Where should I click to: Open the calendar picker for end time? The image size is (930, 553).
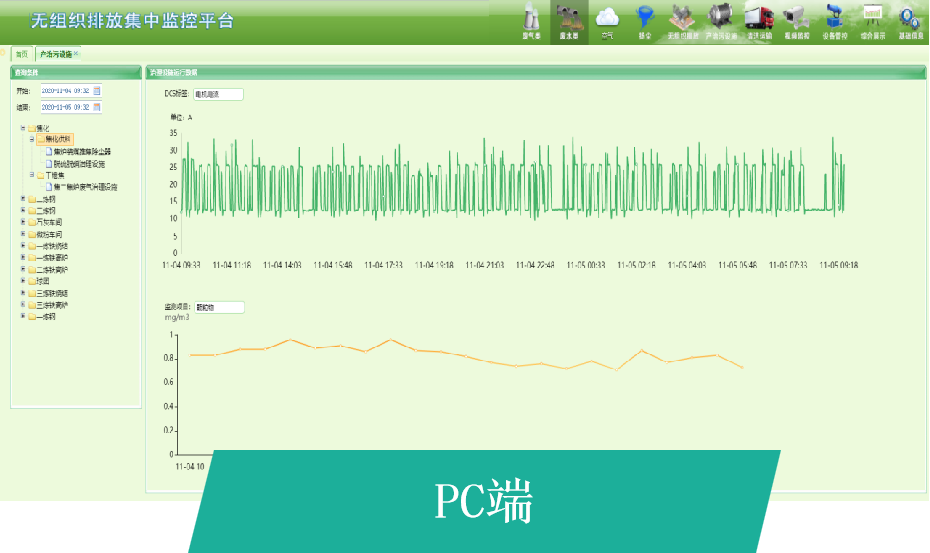97,107
